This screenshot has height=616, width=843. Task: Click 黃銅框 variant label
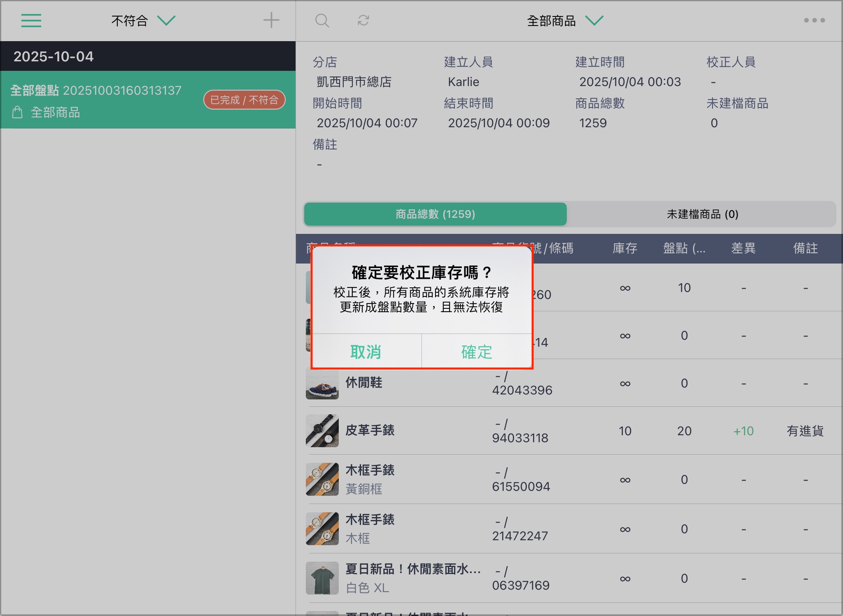coord(364,489)
